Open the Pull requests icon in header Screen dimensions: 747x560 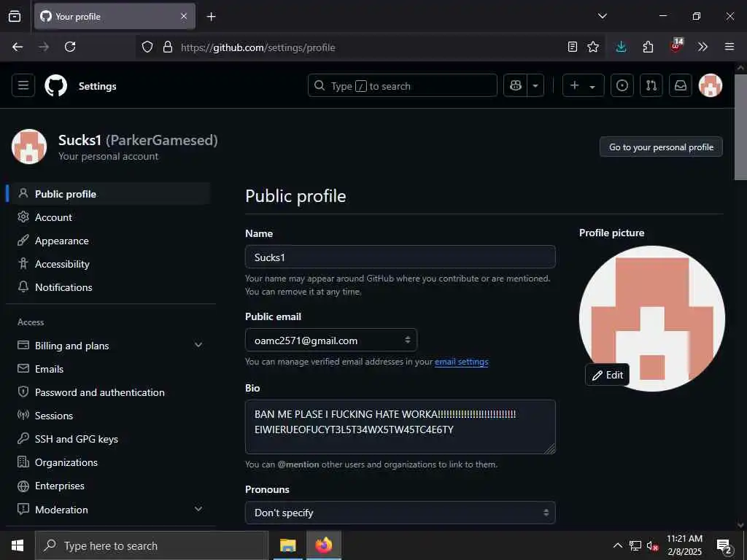point(651,86)
